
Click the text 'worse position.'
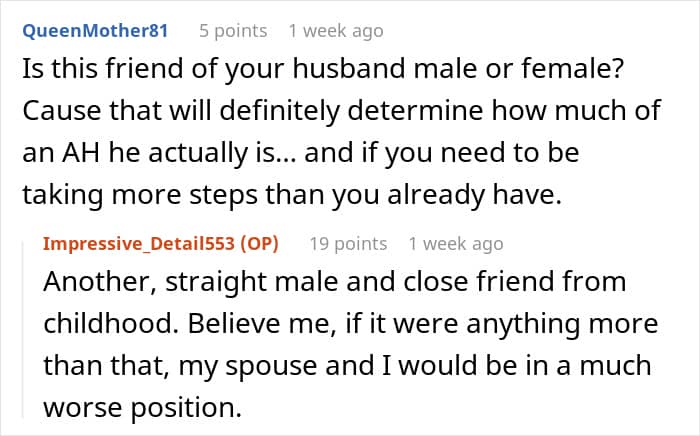[143, 408]
